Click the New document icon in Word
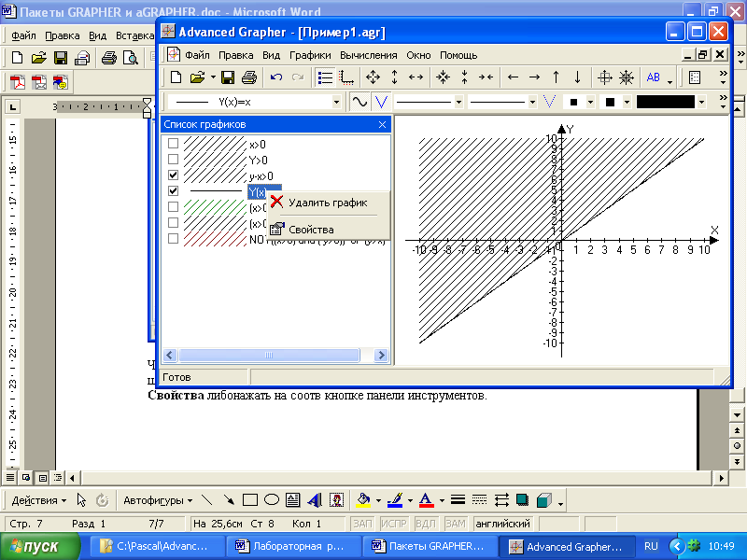The width and height of the screenshot is (747, 560). tap(17, 58)
